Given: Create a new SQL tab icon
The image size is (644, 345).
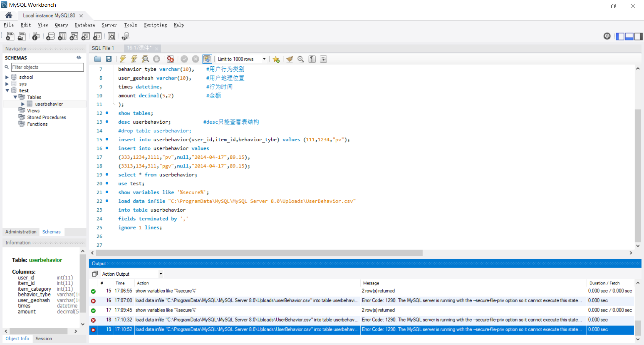Looking at the screenshot, I should coord(10,36).
